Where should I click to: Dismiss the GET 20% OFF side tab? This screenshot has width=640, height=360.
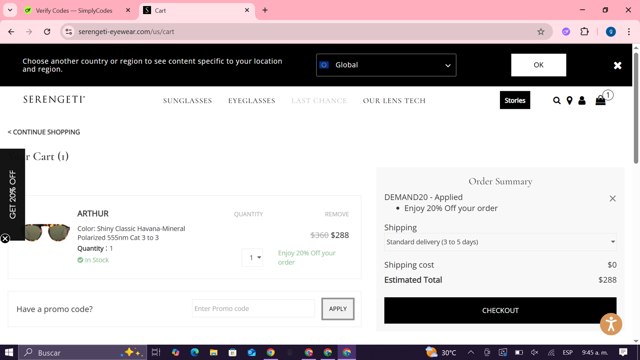5,238
